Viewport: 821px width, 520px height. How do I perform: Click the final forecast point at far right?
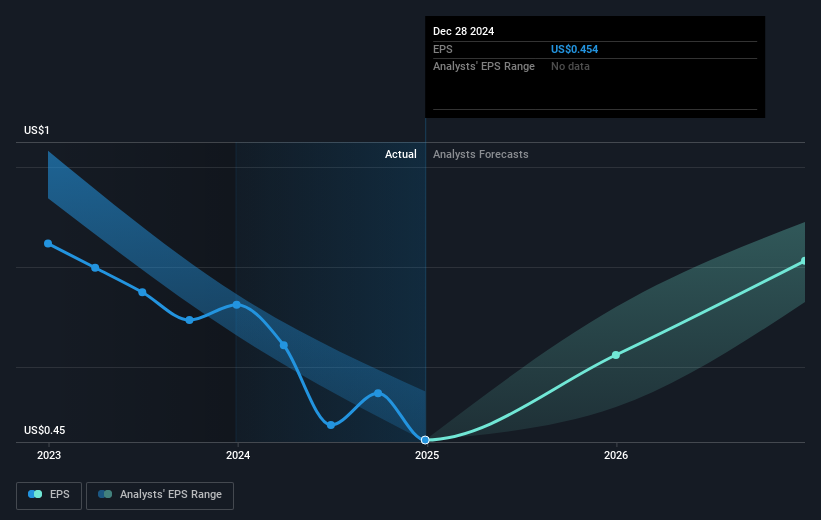click(x=804, y=261)
